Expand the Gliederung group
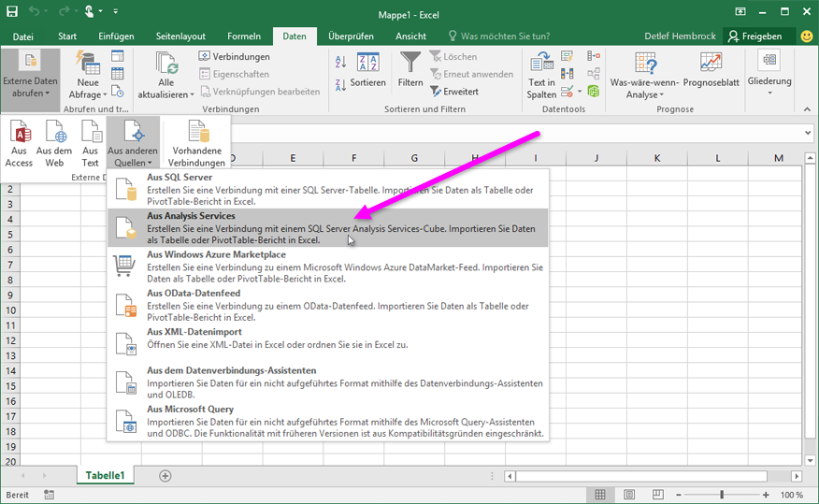 769,74
